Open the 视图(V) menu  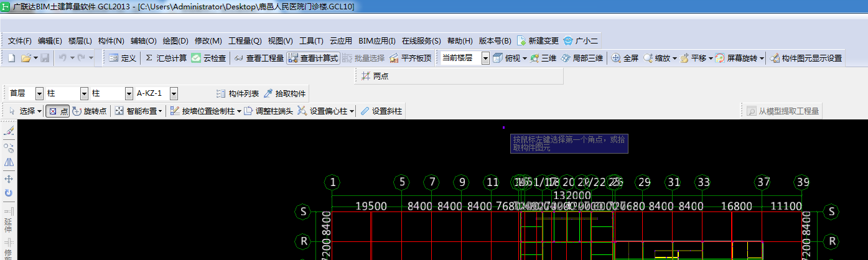[281, 41]
